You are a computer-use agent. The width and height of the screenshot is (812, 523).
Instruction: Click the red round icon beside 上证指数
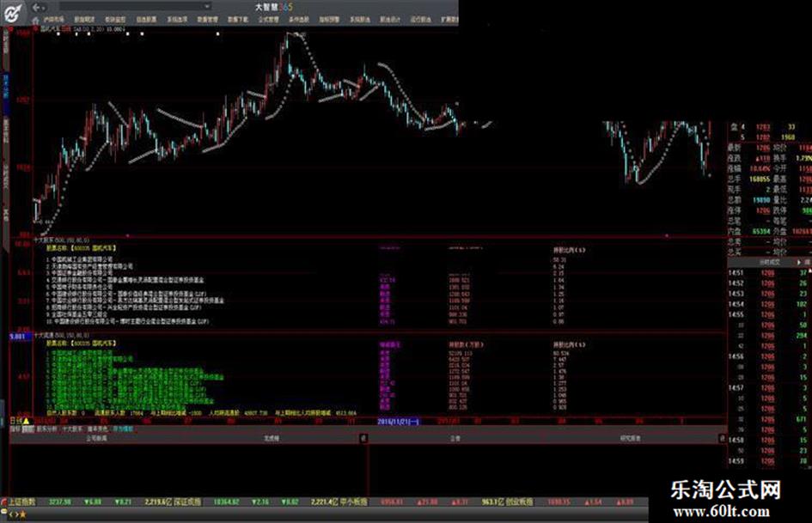click(x=4, y=502)
